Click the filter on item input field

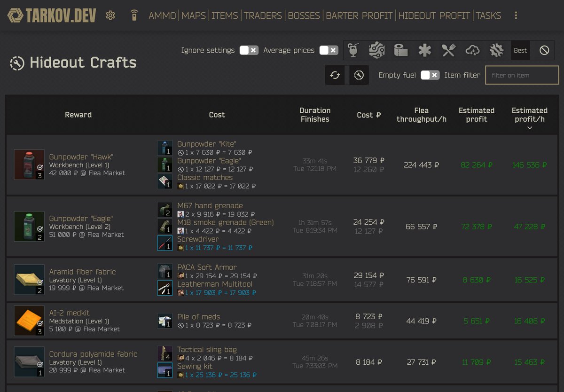coord(522,75)
